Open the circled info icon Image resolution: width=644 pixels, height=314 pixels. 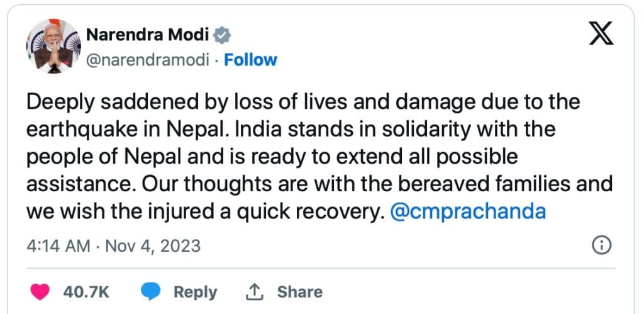[602, 245]
